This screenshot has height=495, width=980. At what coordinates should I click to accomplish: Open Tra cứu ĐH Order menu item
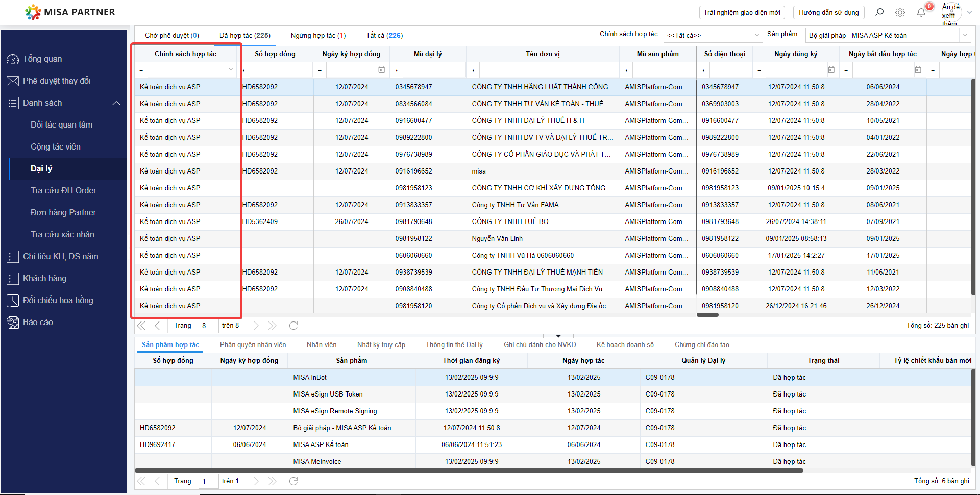63,191
